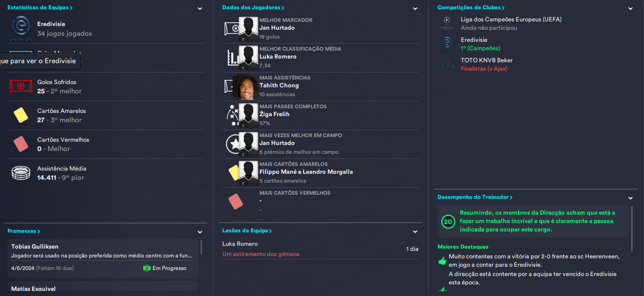Select Tahith Chong player name

(x=279, y=86)
